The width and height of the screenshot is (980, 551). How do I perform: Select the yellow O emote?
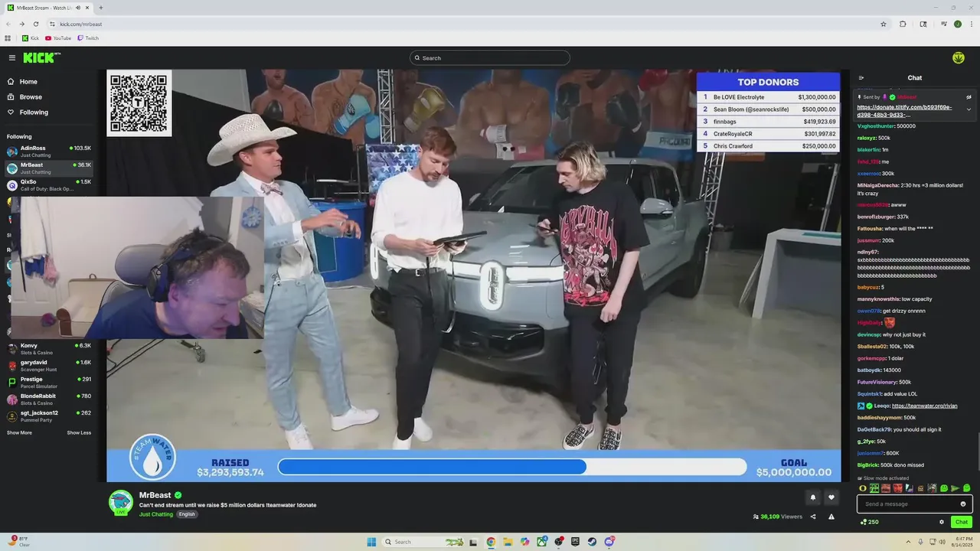coord(863,488)
